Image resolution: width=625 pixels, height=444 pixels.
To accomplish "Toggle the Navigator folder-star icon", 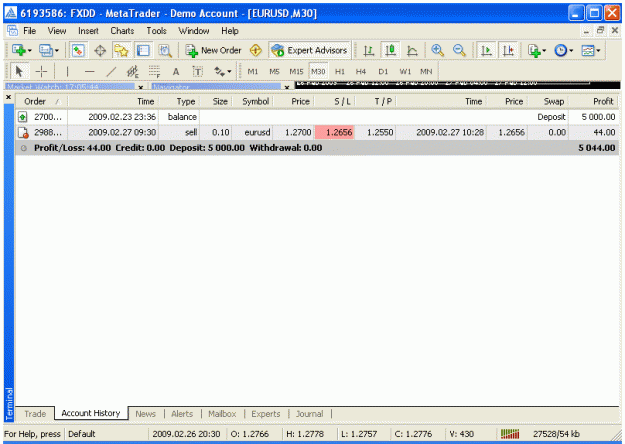I will 121,51.
